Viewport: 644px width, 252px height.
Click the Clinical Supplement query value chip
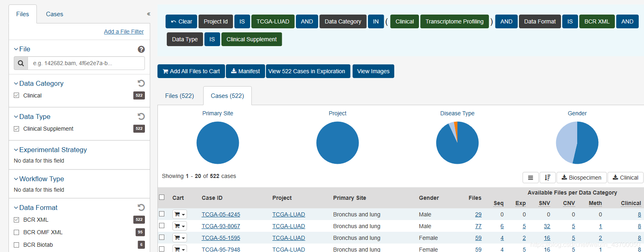click(x=252, y=39)
